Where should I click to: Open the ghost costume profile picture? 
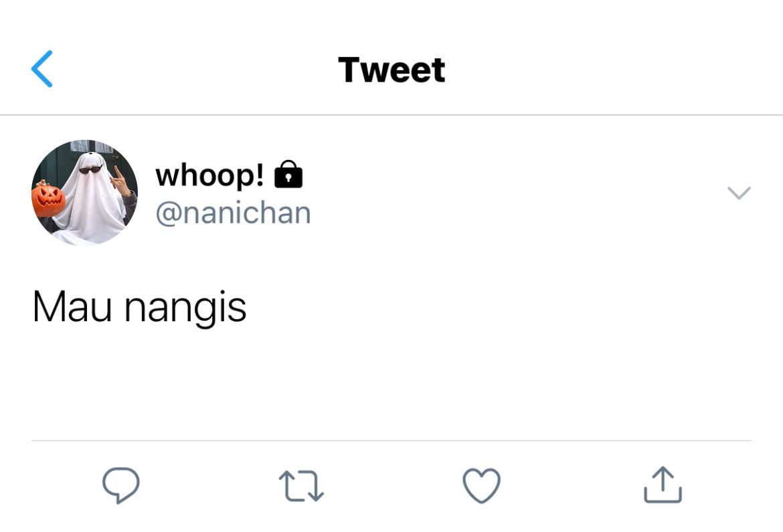84,193
